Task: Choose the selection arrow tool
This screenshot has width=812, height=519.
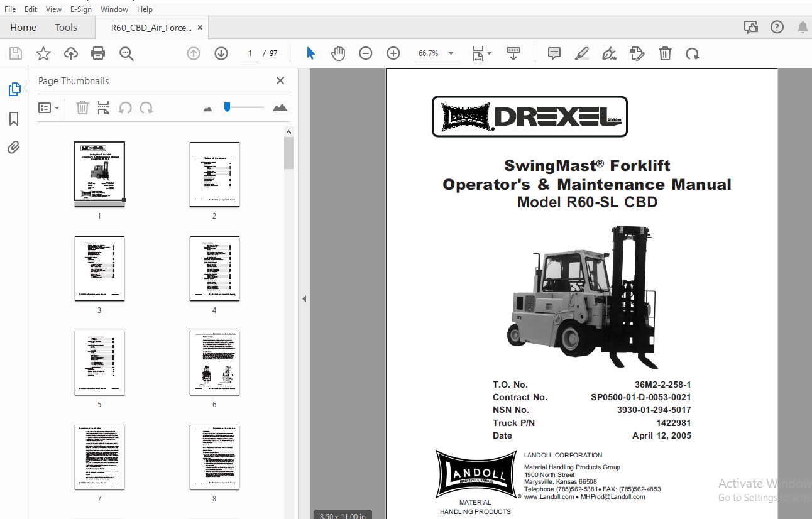Action: point(310,53)
